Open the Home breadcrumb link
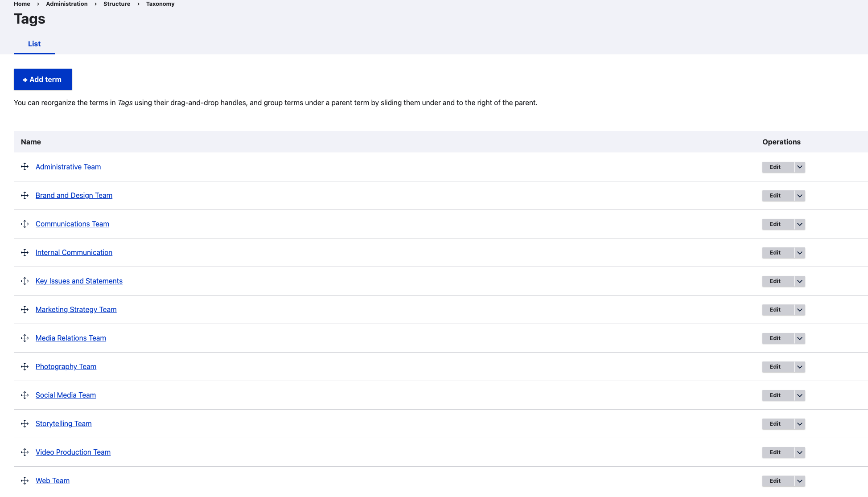 point(22,4)
